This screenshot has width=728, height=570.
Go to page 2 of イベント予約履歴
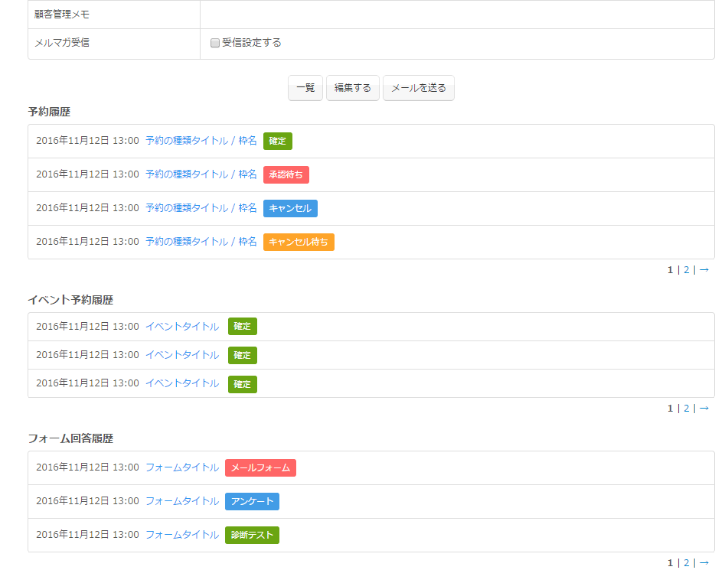687,409
